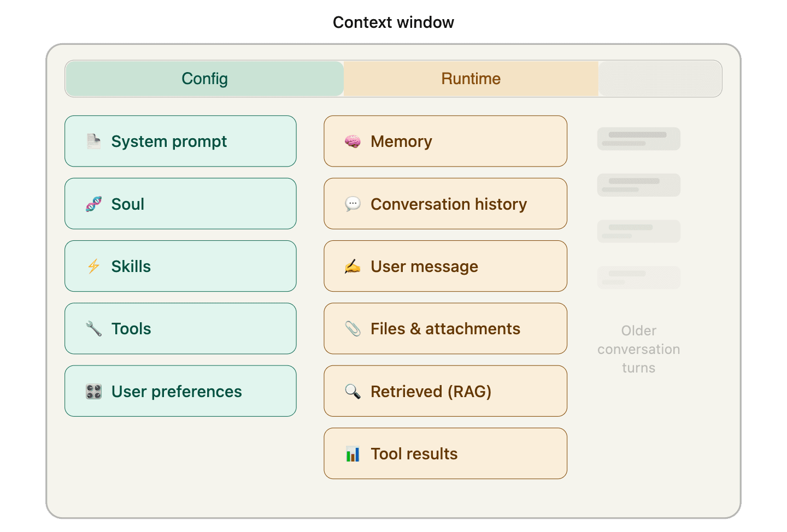Click the control knobs icon for User preferences

pyautogui.click(x=93, y=391)
